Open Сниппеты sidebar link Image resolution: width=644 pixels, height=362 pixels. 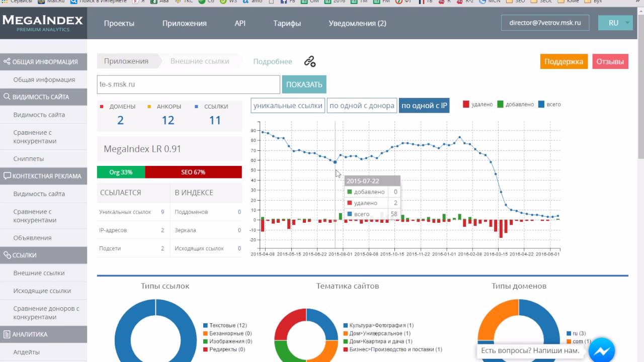coord(29,159)
